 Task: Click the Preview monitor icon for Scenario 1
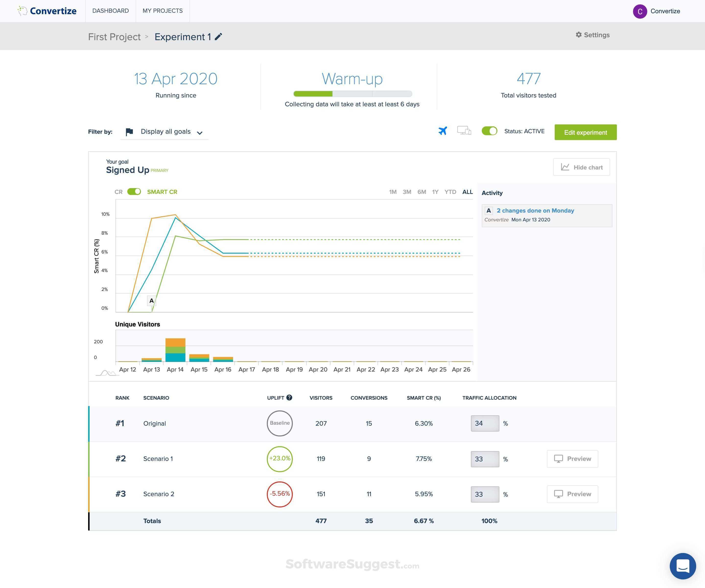tap(558, 459)
